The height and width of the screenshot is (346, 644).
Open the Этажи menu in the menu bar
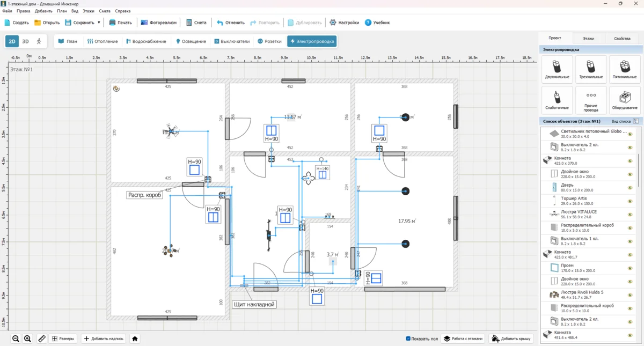89,11
